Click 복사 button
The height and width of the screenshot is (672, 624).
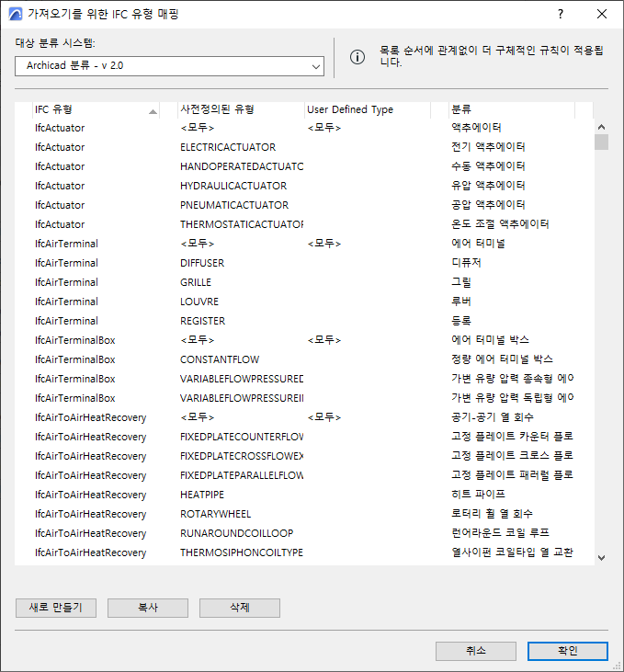tap(148, 608)
